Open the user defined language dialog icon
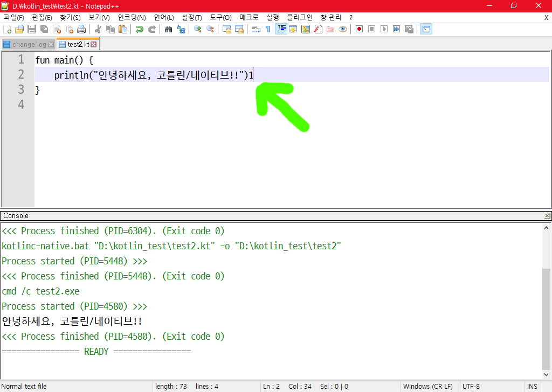 [x=293, y=29]
